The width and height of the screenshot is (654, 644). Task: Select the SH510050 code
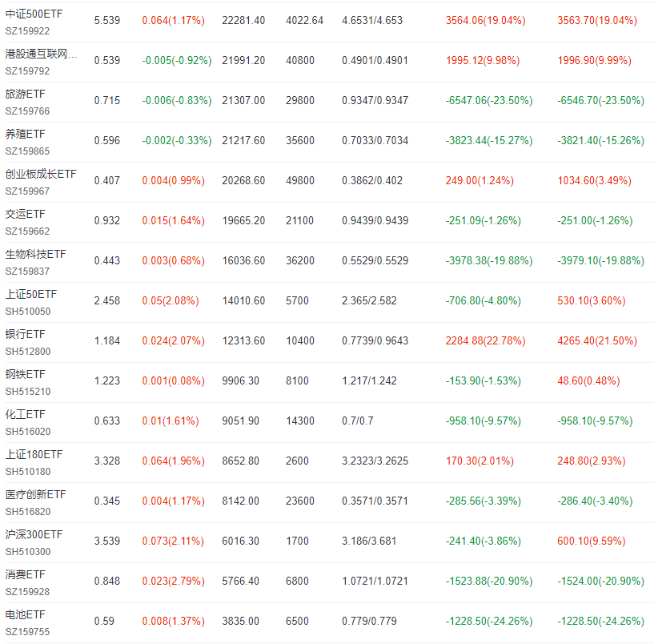28,312
